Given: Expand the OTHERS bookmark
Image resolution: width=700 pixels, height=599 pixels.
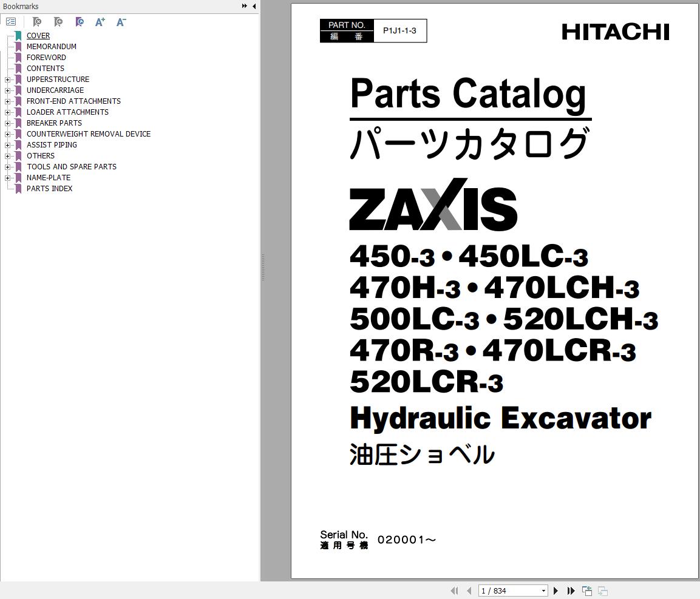Looking at the screenshot, I should tap(7, 156).
